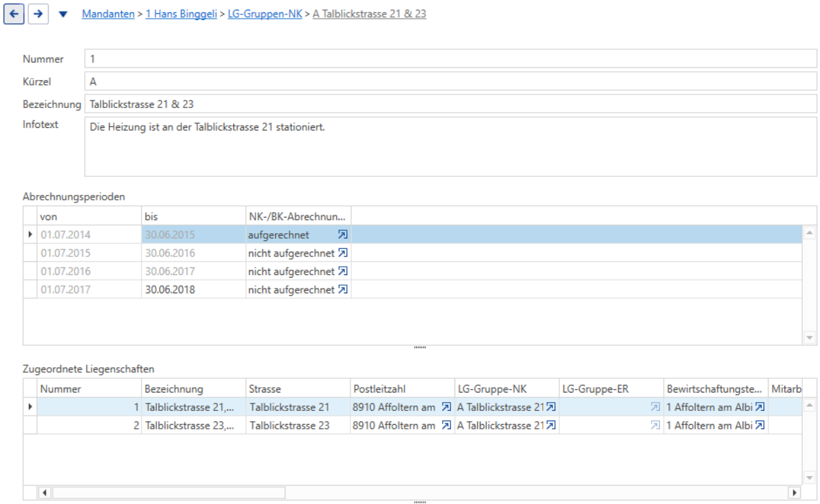The height and width of the screenshot is (504, 820).
Task: Click row selector arrow of Liegenschaft 1
Action: click(30, 407)
